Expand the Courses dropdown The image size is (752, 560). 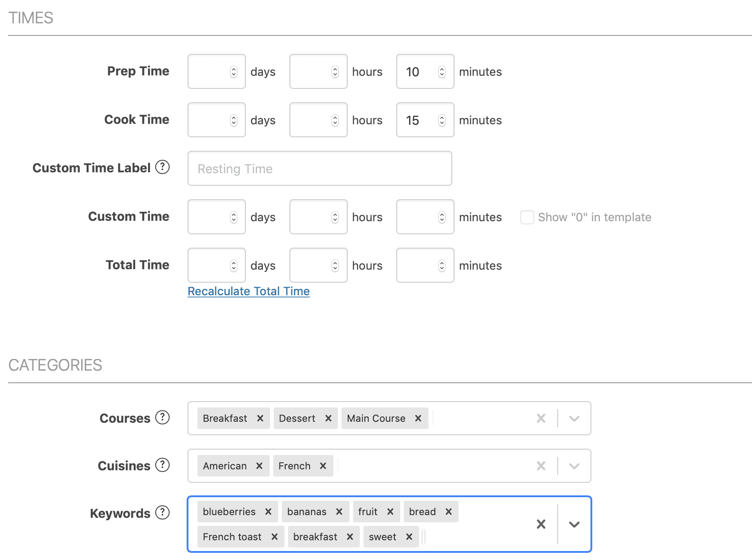(574, 418)
